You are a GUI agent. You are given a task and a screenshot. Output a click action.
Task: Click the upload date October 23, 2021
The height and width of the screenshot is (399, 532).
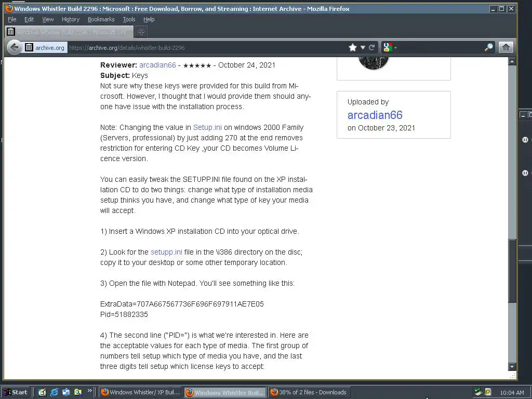387,128
